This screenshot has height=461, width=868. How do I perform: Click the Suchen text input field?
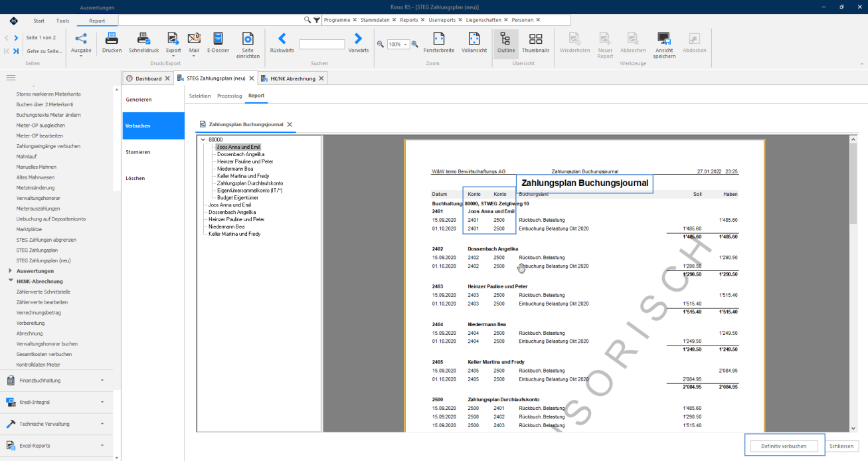point(322,45)
